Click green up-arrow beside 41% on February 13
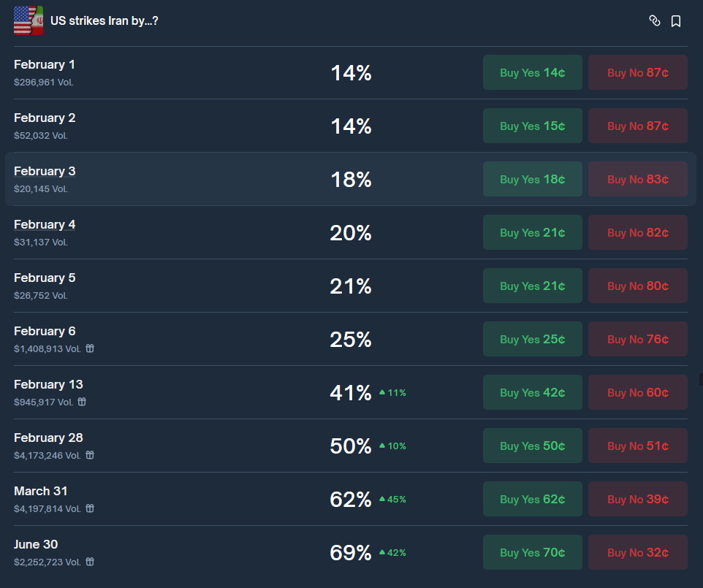The width and height of the screenshot is (703, 588). [x=382, y=392]
